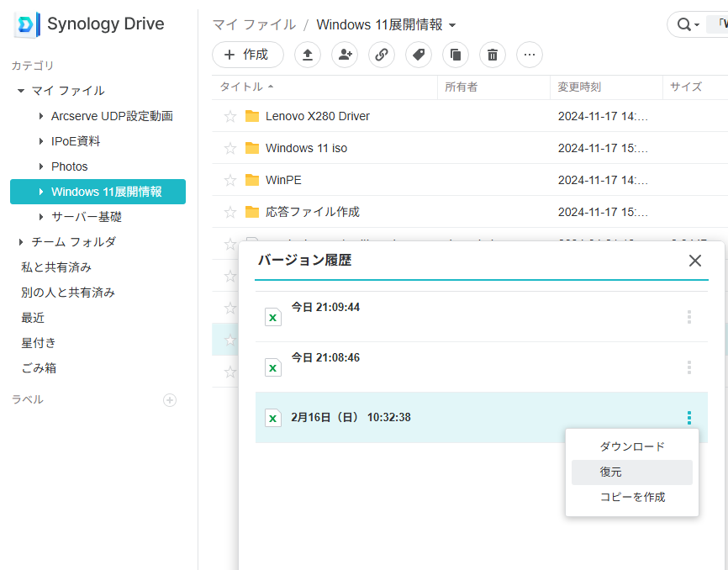Expand the Windows 11展開情報 tree arrow
The image size is (728, 570).
(x=41, y=192)
